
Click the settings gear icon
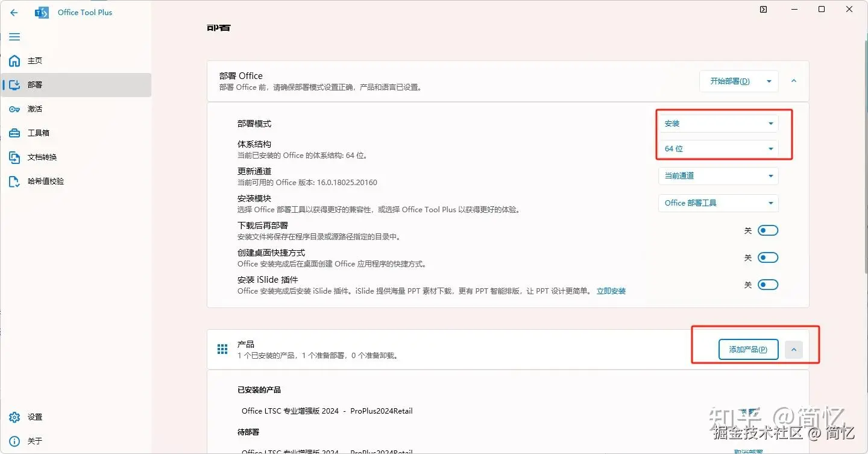pos(14,417)
